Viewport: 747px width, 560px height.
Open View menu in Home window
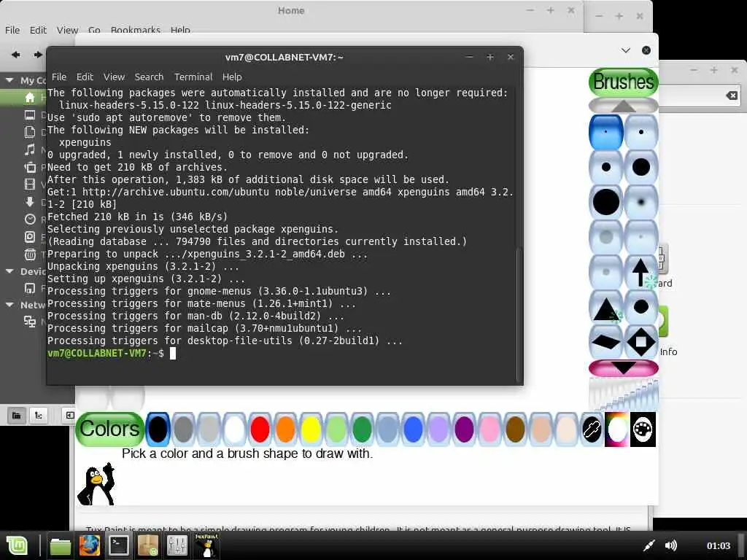(67, 30)
